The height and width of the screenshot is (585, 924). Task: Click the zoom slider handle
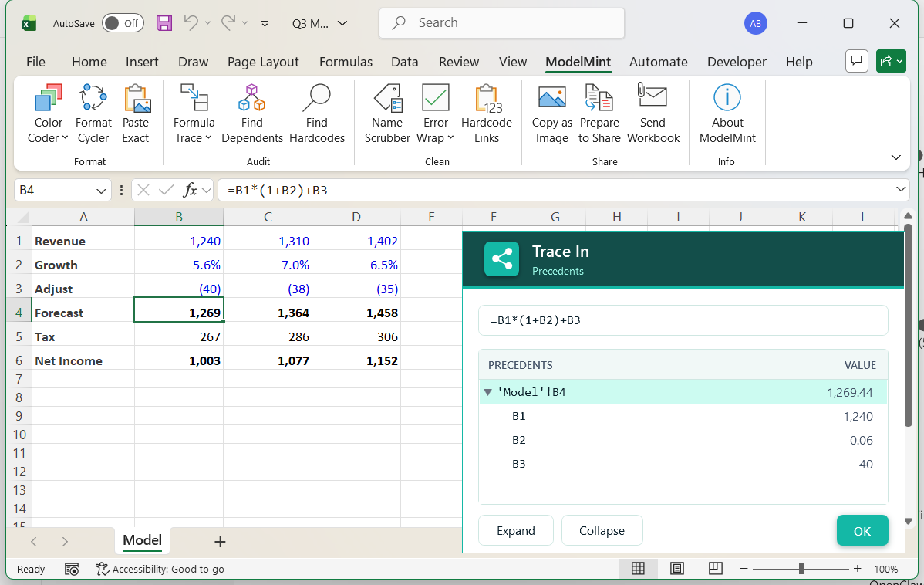[x=801, y=569]
